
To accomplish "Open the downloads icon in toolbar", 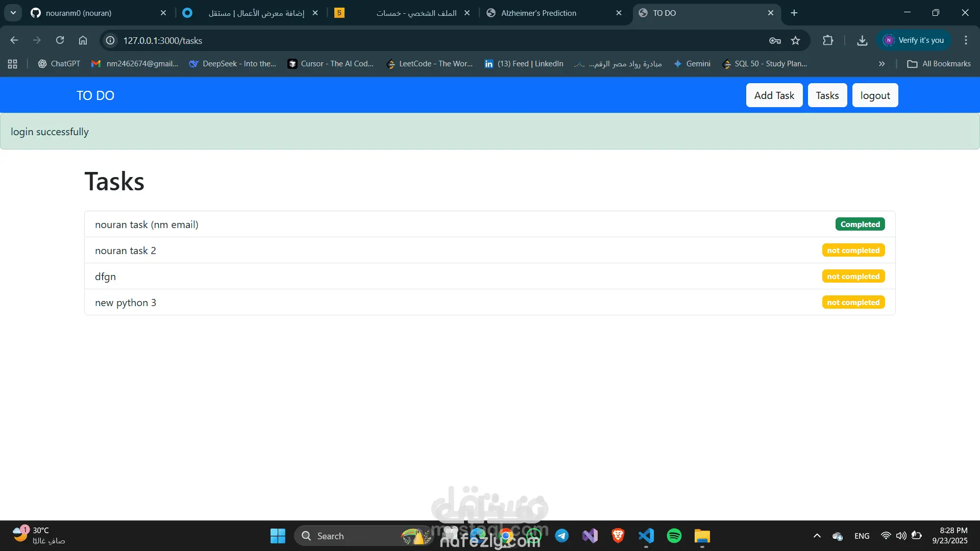I will (862, 40).
